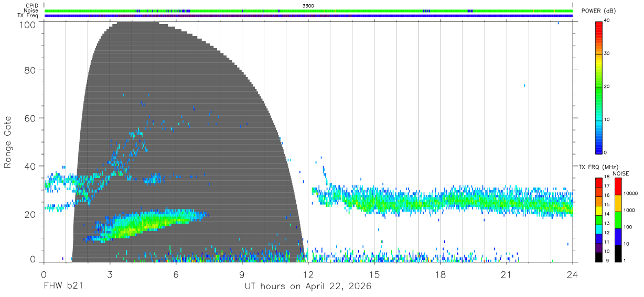This screenshot has height=297, width=644.
Task: Click the power scale value '40'
Action: (x=607, y=21)
